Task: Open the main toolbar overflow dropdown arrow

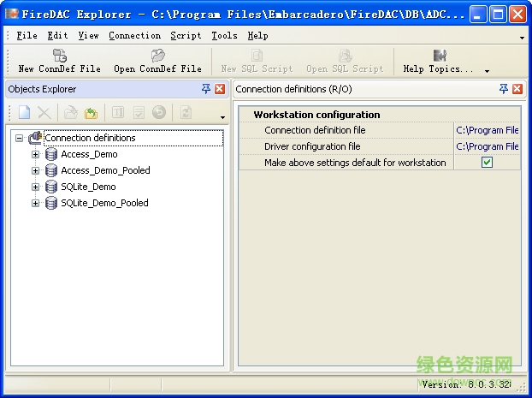Action: [x=487, y=71]
